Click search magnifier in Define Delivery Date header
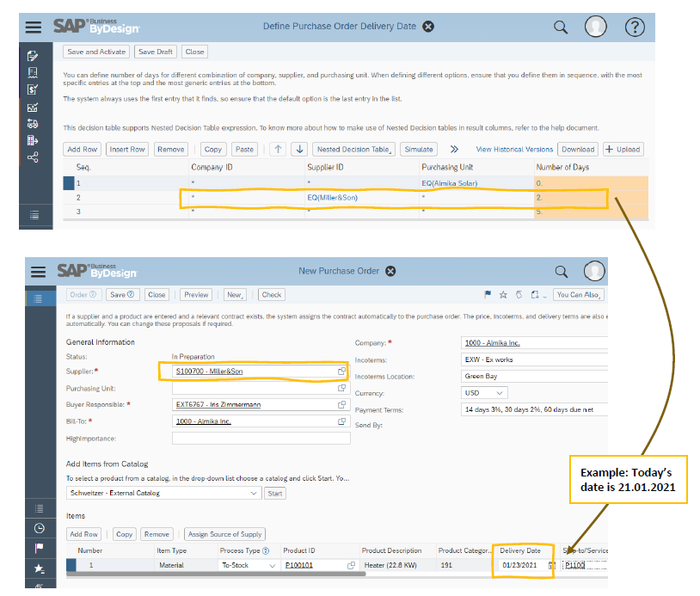This screenshot has width=700, height=596. [561, 28]
